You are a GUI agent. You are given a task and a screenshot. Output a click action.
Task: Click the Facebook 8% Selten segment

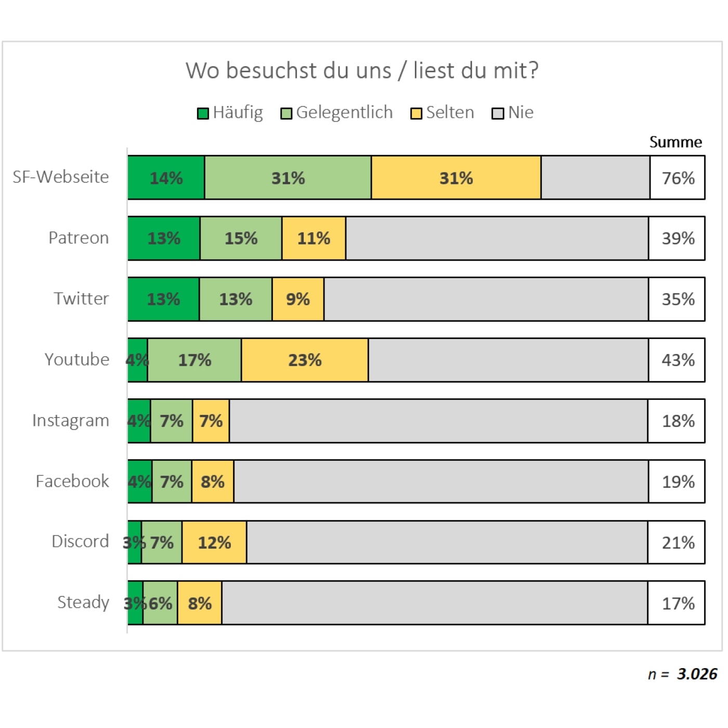click(x=213, y=482)
